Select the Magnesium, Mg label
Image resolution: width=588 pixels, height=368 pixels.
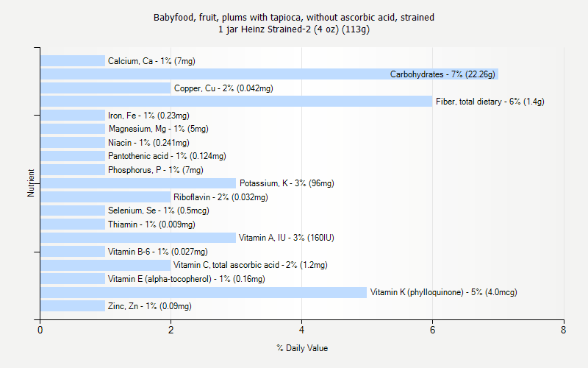[x=159, y=130]
